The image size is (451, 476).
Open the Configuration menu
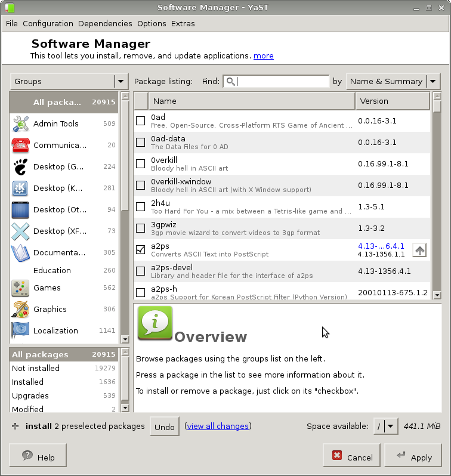click(x=48, y=24)
